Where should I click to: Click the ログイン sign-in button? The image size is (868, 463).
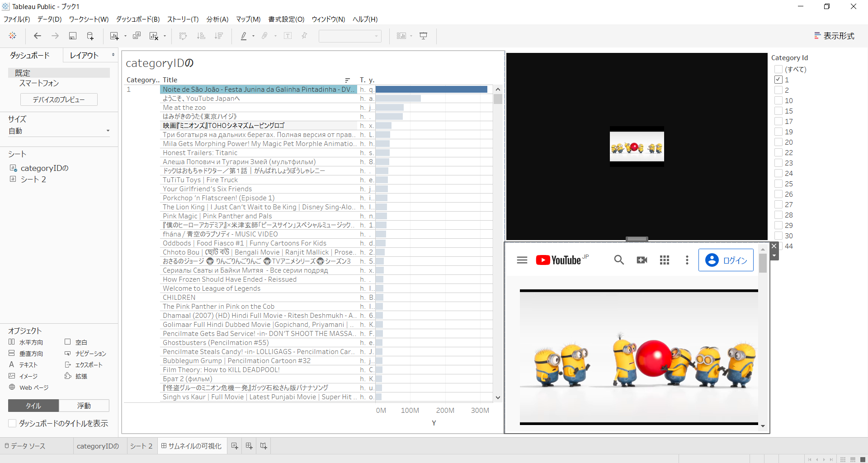click(x=726, y=260)
